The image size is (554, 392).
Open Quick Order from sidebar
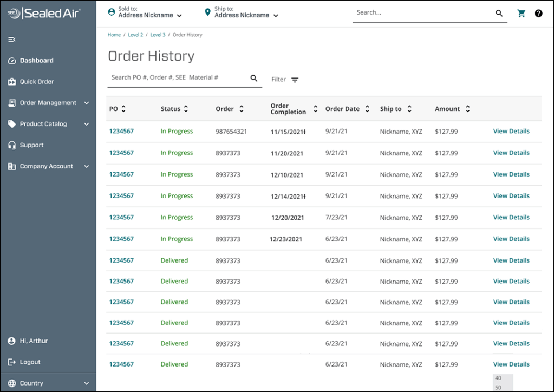[37, 82]
